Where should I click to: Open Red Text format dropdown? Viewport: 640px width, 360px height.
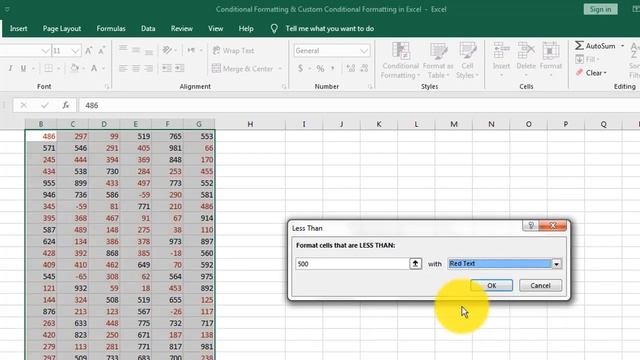click(556, 264)
